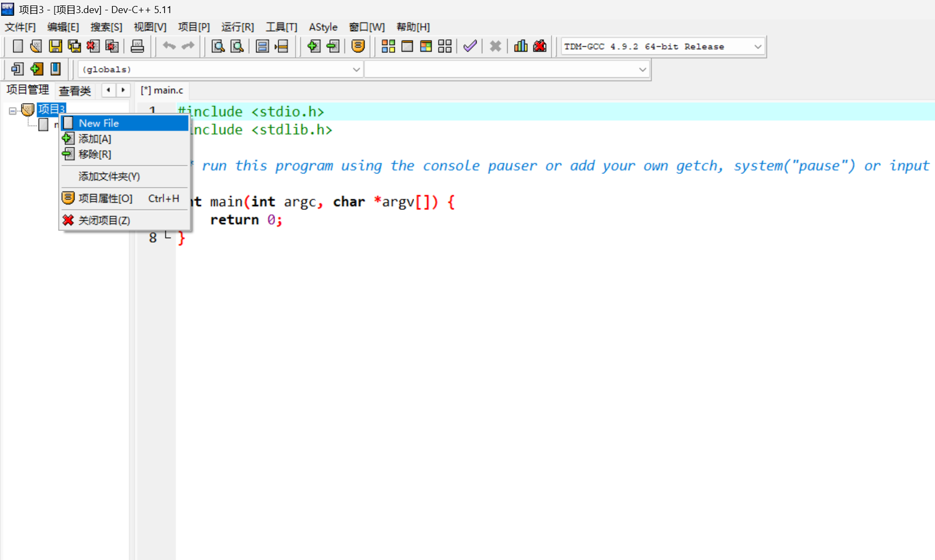The height and width of the screenshot is (560, 935).
Task: Click the closing brace on line 8
Action: [x=182, y=238]
